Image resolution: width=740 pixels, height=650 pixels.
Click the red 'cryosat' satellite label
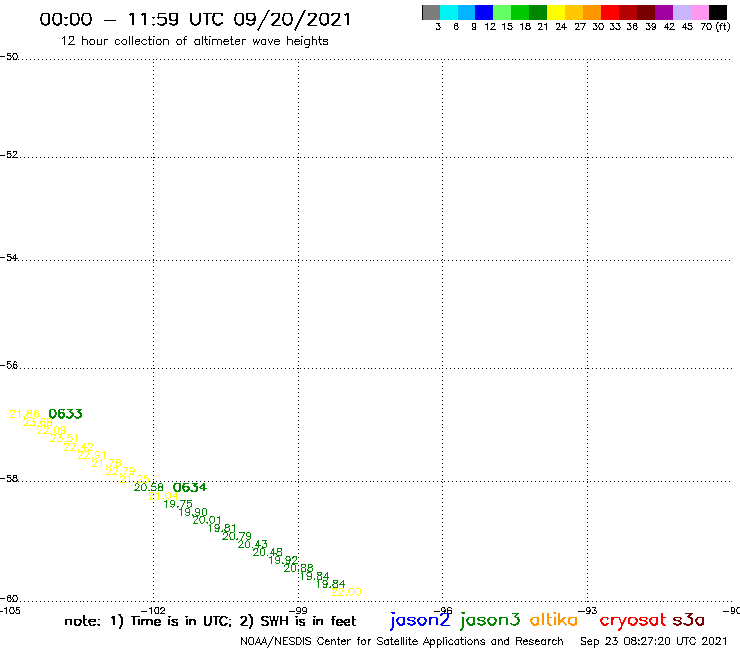coord(632,620)
